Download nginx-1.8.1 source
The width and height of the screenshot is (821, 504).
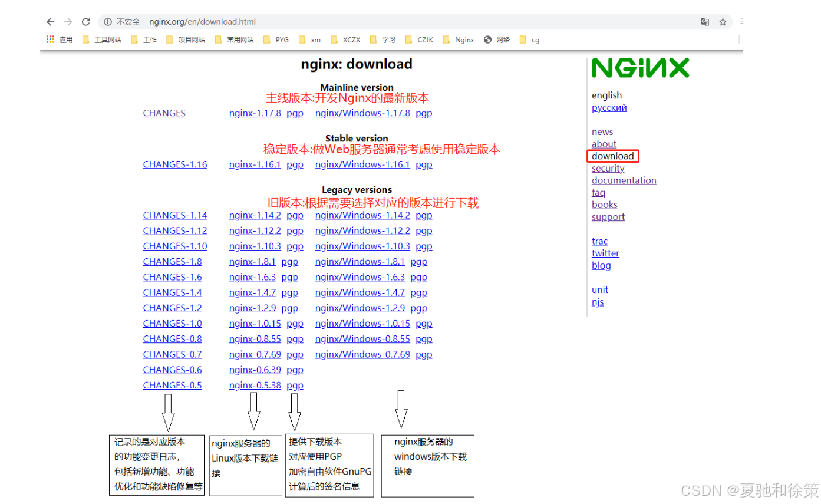tap(252, 261)
